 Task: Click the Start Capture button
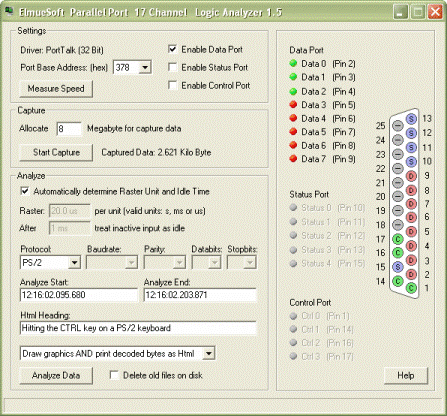pyautogui.click(x=56, y=153)
